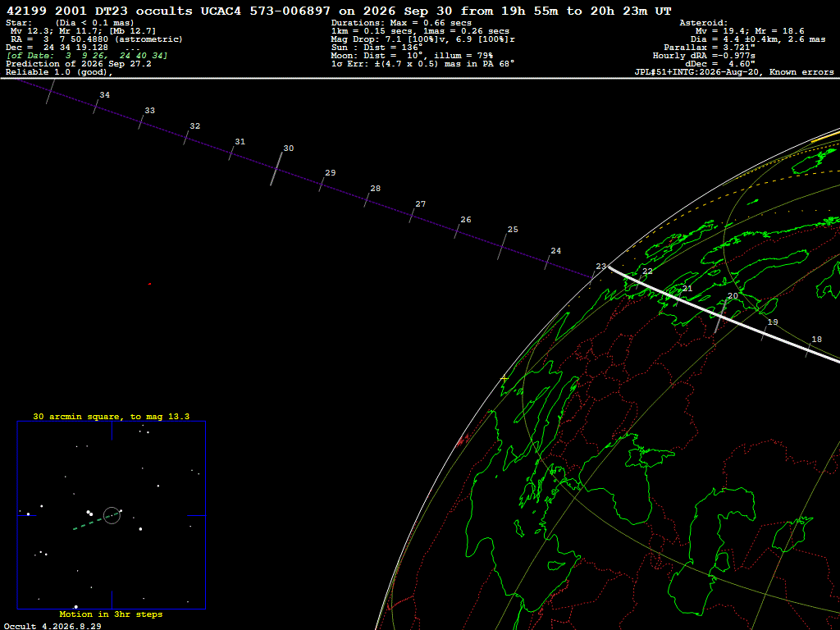Click the event title text at top

339,11
